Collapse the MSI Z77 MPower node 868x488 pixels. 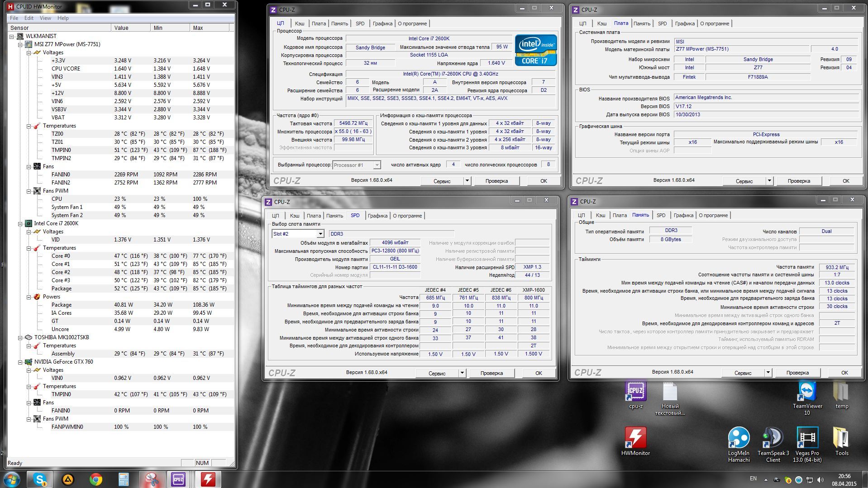click(x=20, y=44)
